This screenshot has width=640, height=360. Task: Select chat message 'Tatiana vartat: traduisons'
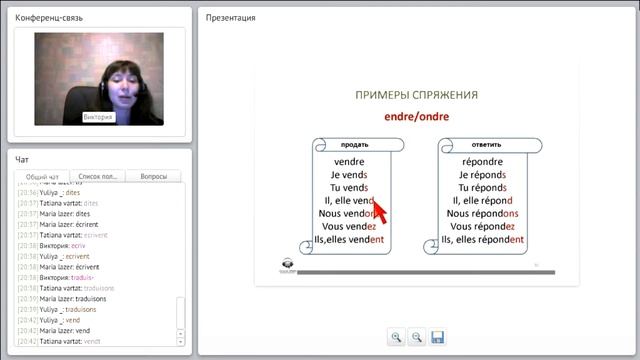66,288
